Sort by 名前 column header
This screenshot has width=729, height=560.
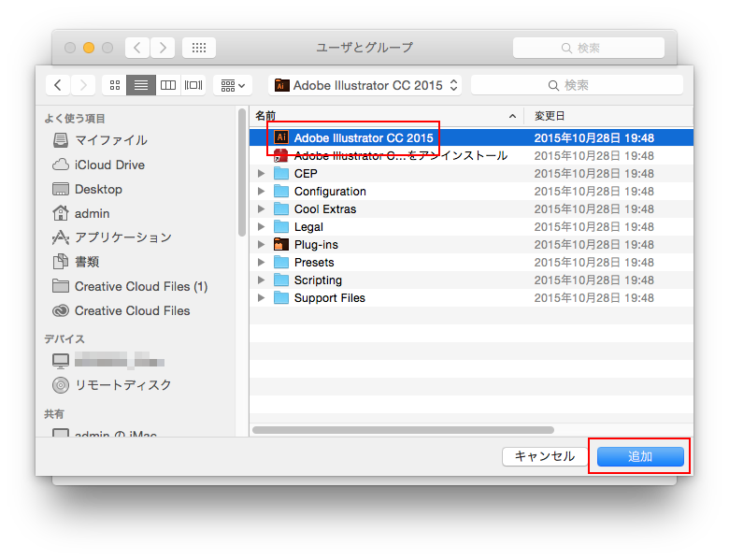coord(387,116)
